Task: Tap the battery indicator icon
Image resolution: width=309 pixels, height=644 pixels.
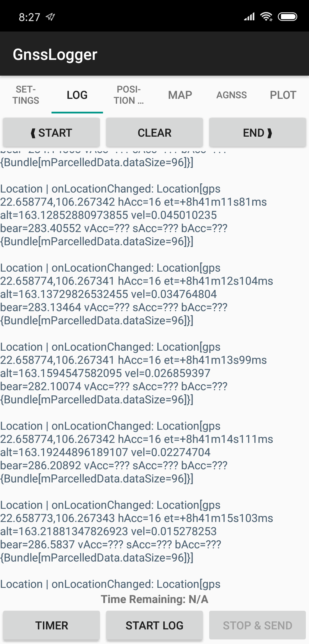Action: (x=287, y=17)
